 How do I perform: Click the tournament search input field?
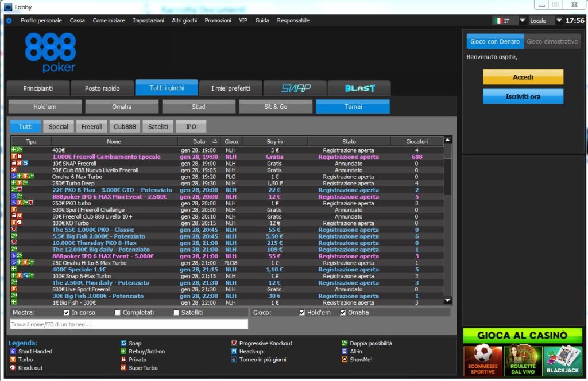click(x=129, y=324)
